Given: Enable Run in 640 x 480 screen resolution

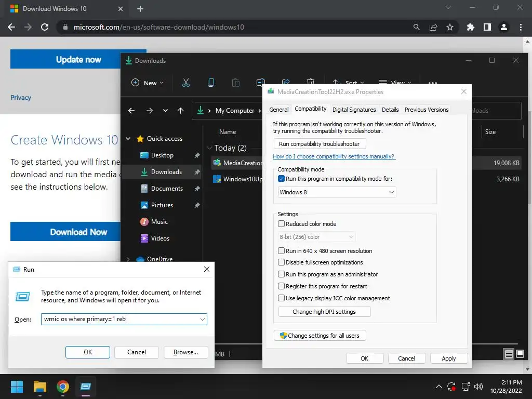Looking at the screenshot, I should click(x=281, y=251).
